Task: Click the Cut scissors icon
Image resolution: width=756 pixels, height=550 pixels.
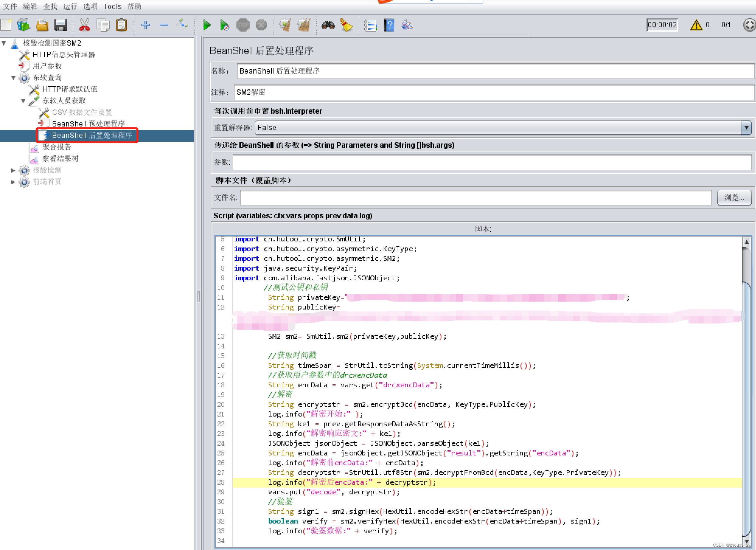Action: pos(84,25)
